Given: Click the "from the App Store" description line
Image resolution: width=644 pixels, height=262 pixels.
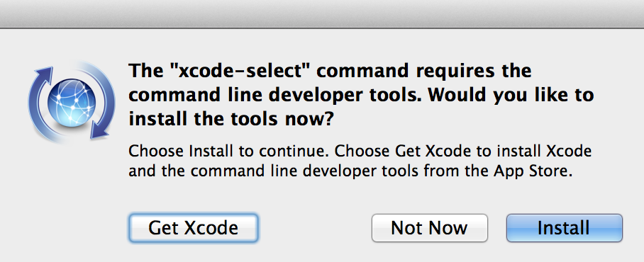Looking at the screenshot, I should [x=350, y=171].
